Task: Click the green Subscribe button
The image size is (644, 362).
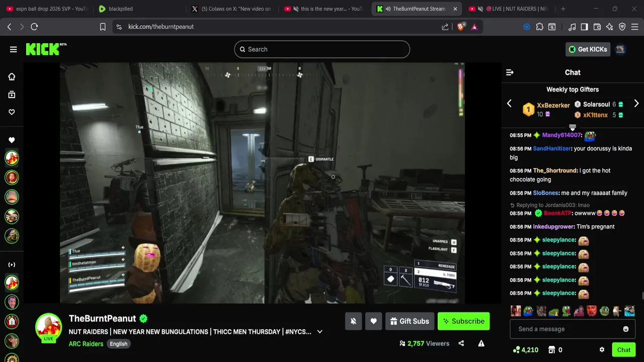Action: pos(463,321)
